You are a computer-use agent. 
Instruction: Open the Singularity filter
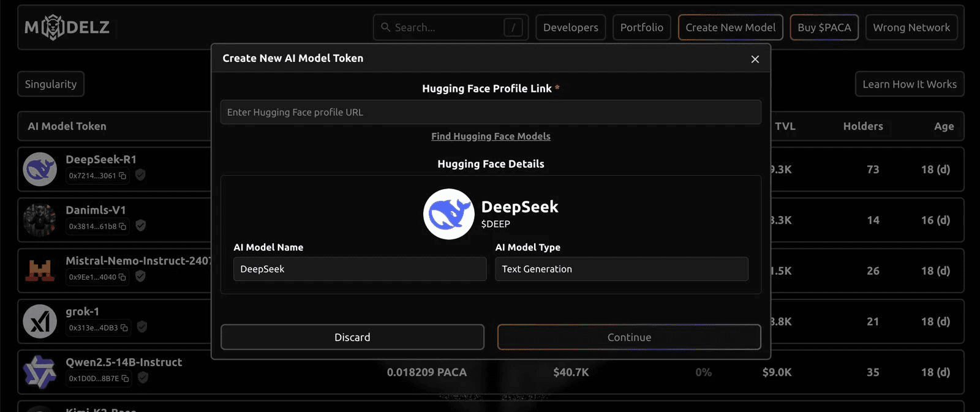pyautogui.click(x=51, y=84)
